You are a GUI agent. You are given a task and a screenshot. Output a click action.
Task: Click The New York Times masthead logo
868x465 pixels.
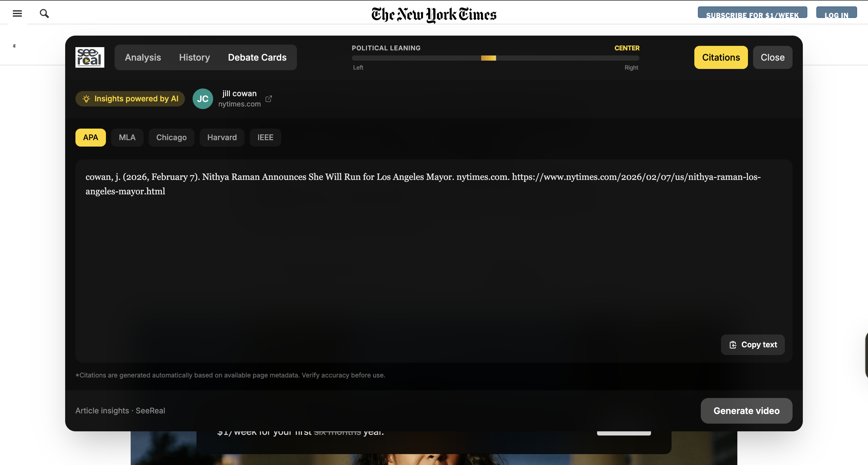click(x=434, y=14)
